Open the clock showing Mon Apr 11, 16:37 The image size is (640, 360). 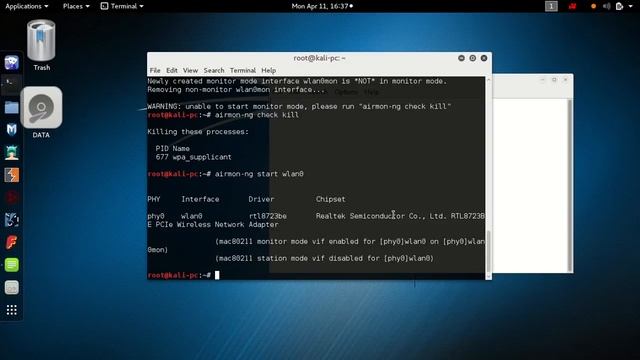(x=322, y=6)
